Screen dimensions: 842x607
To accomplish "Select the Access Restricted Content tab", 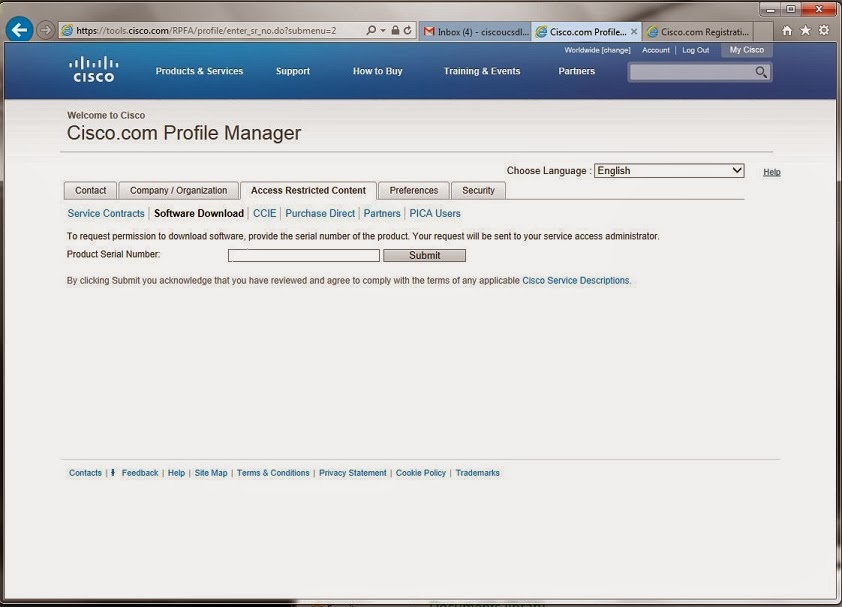I will coord(308,190).
